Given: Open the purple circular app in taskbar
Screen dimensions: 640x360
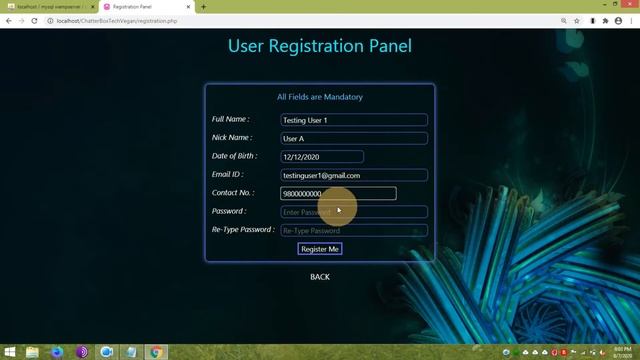Looking at the screenshot, I should tap(82, 352).
